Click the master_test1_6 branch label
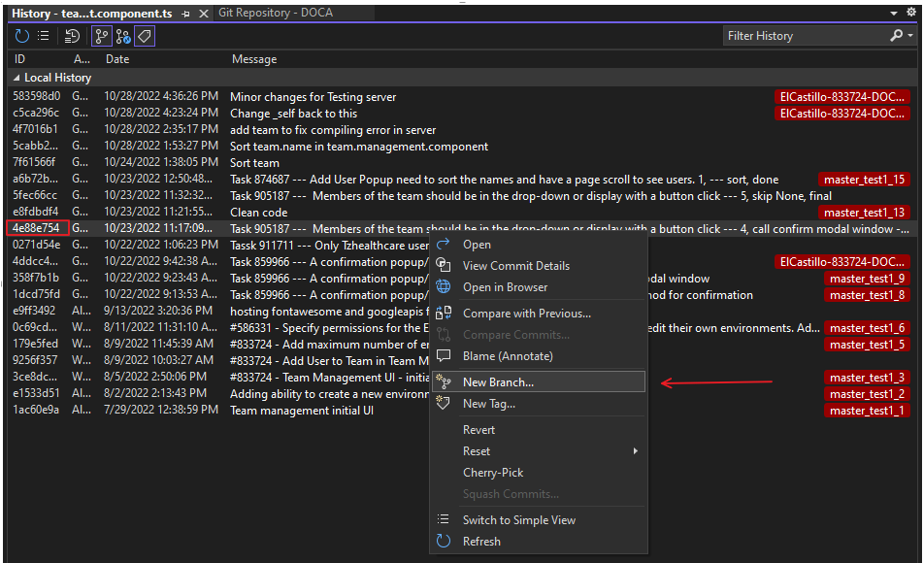 tap(867, 328)
